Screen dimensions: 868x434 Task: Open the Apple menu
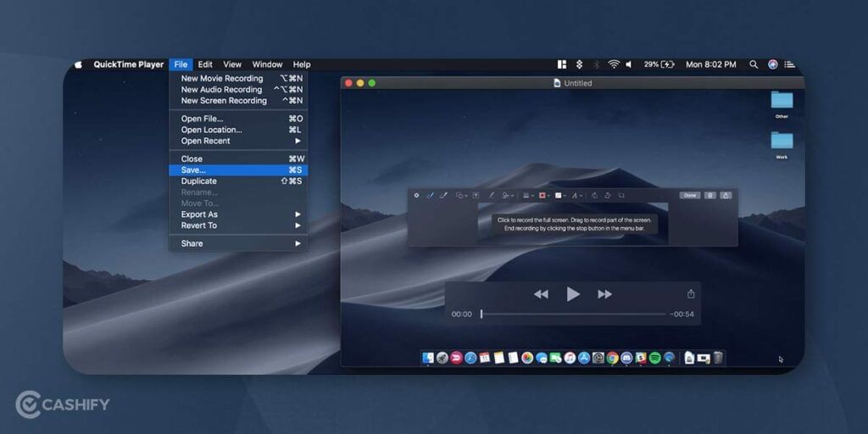pyautogui.click(x=79, y=64)
